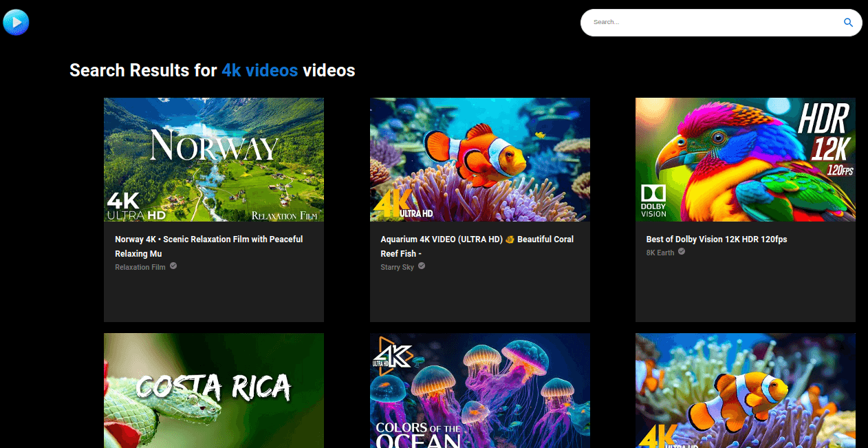Open the Dolby Vision 12K parrot thumbnail

(745, 160)
